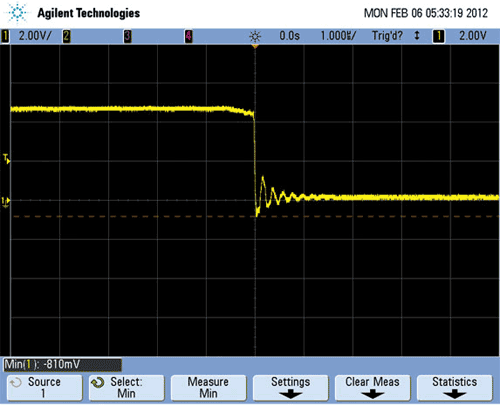Click the orange trigger time marker triangle
Image resolution: width=500 pixels, height=405 pixels.
pos(255,47)
